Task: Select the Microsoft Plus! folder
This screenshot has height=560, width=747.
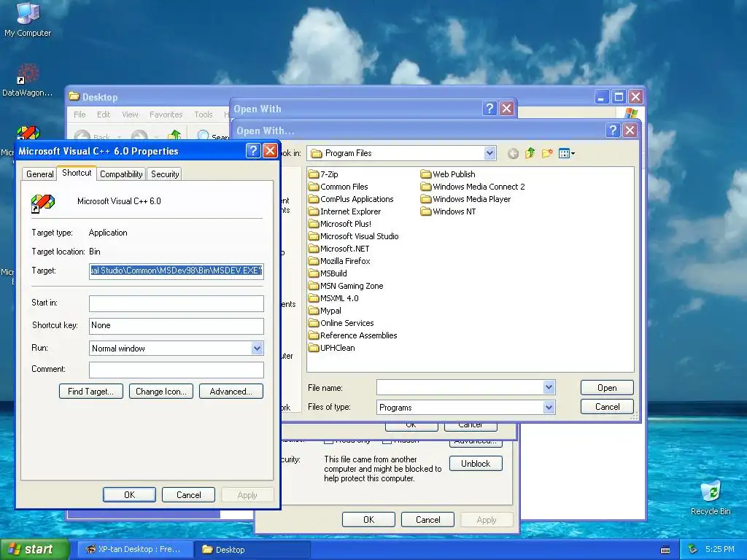Action: click(x=340, y=224)
